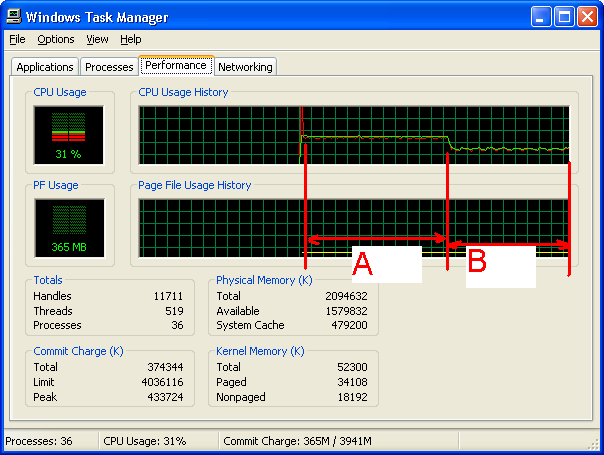This screenshot has height=455, width=604.
Task: Click the Totals Processes value 36
Action: tap(177, 325)
